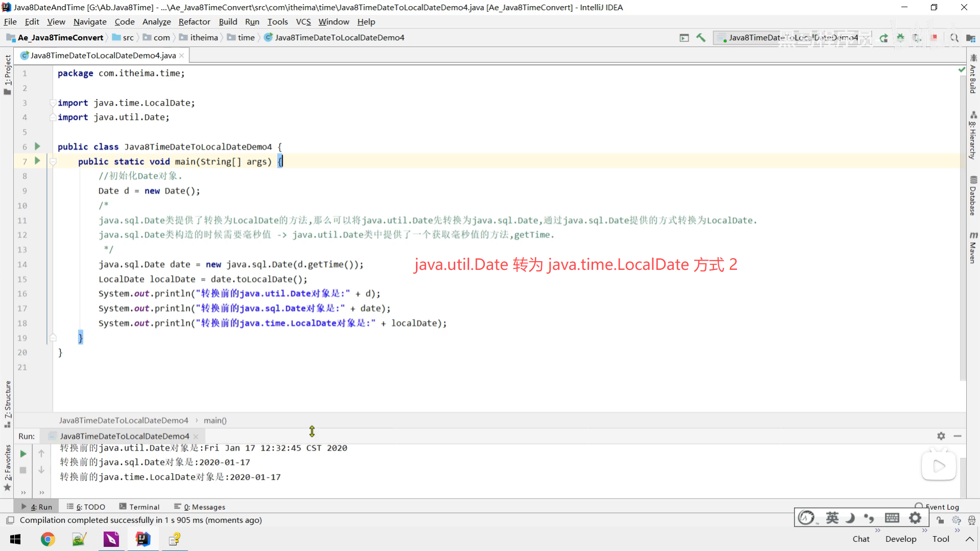The width and height of the screenshot is (980, 551).
Task: Open the Refactor menu
Action: pos(194,21)
